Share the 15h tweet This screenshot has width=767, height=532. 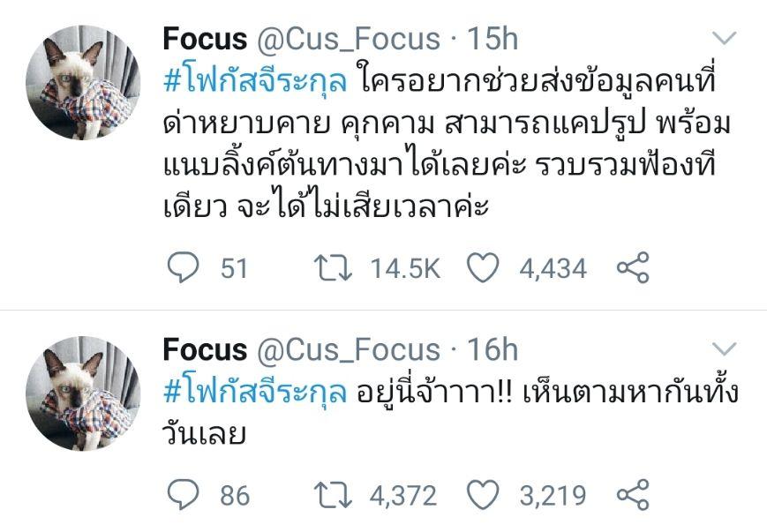tap(632, 267)
